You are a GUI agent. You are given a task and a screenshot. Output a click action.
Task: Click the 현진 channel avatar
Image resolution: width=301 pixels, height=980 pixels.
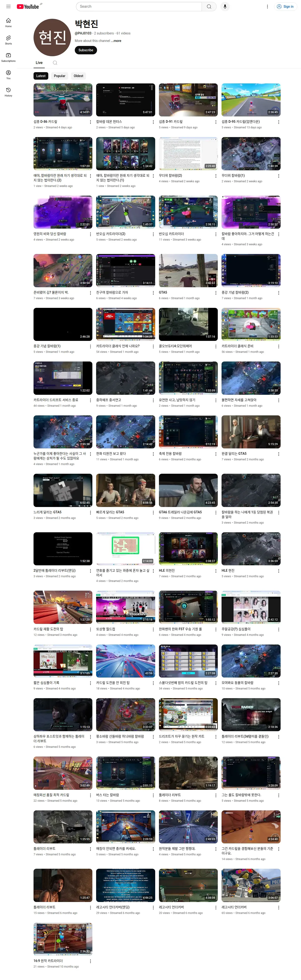point(53,37)
